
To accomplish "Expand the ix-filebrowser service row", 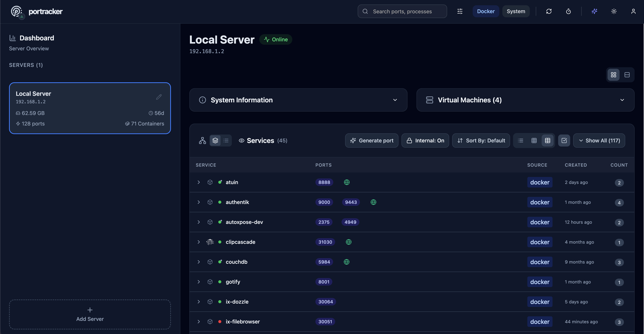I will [x=199, y=321].
